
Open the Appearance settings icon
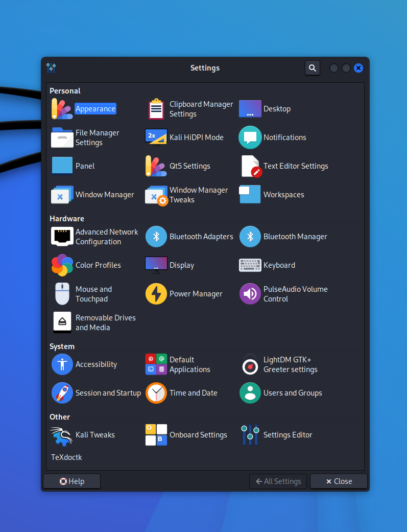click(x=62, y=109)
